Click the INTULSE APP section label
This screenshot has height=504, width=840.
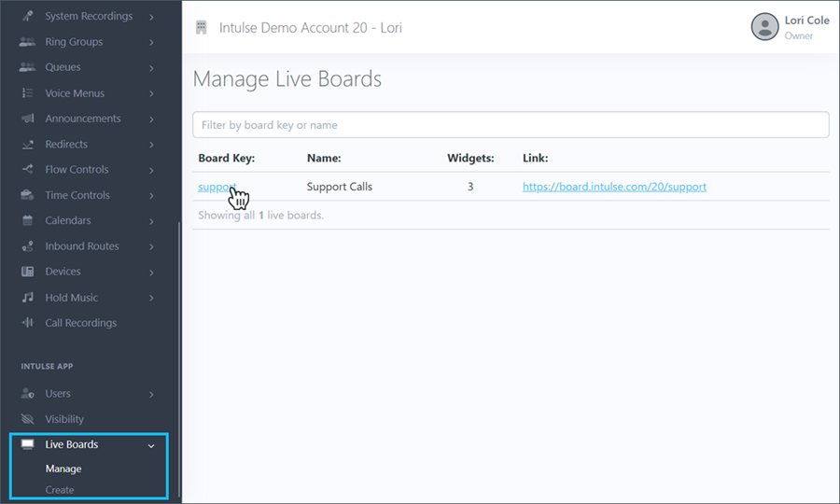48,367
